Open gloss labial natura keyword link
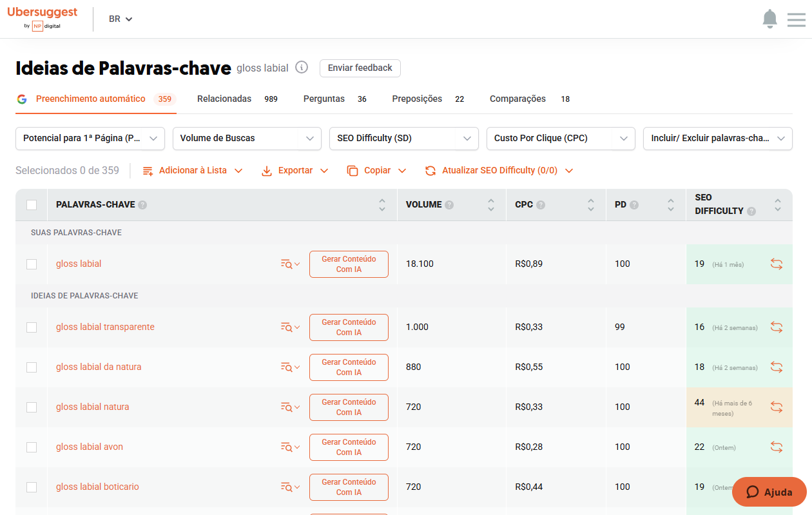812x515 pixels. (x=92, y=407)
